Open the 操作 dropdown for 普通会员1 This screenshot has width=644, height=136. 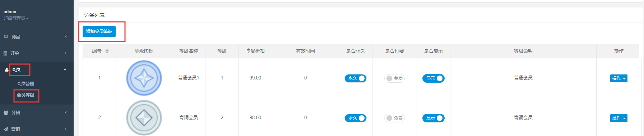618,78
